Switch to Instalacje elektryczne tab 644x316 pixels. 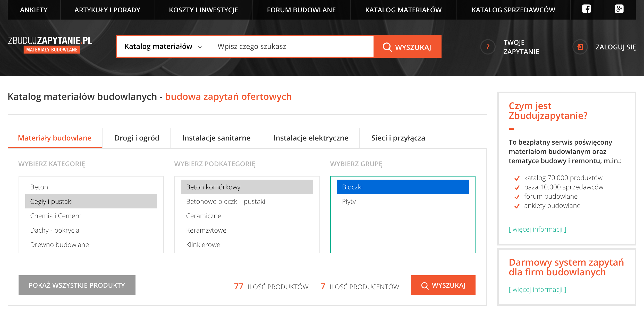pos(311,138)
